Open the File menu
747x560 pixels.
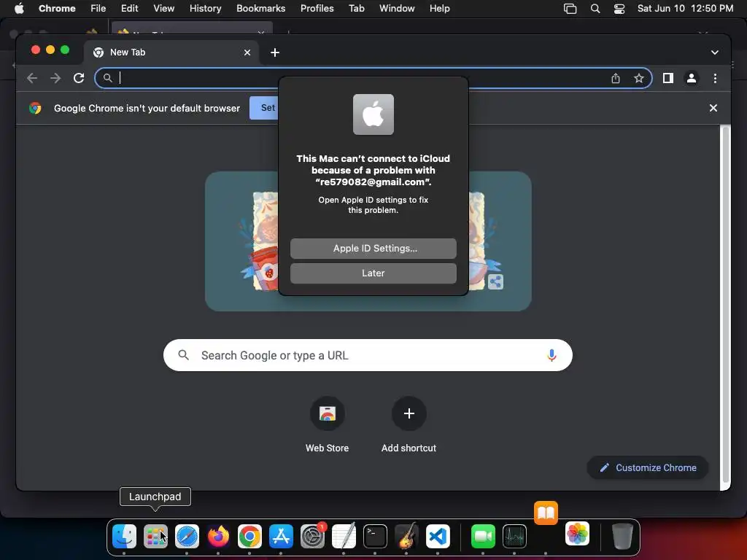[x=98, y=8]
